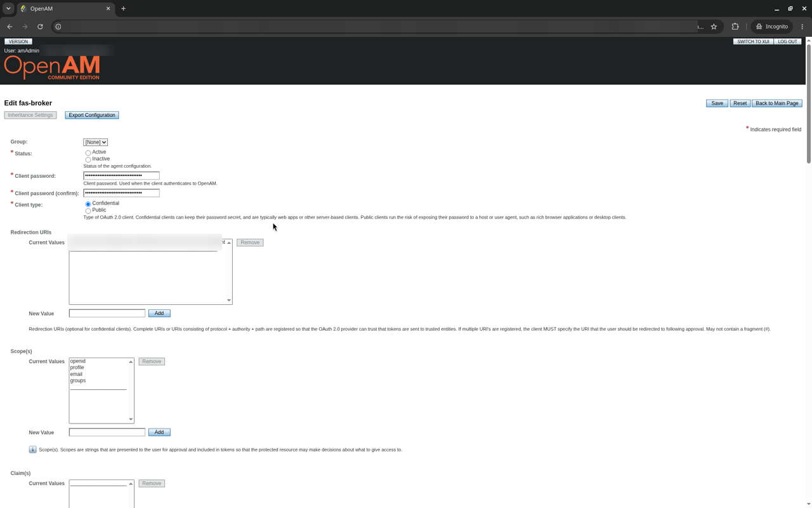Click the LOG OUT button

click(788, 41)
